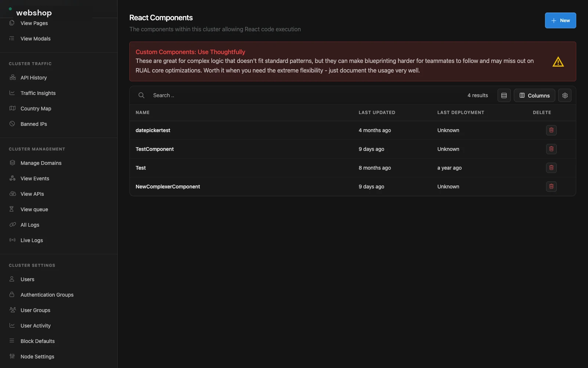Click the User Groups icon
The height and width of the screenshot is (368, 588).
point(12,310)
